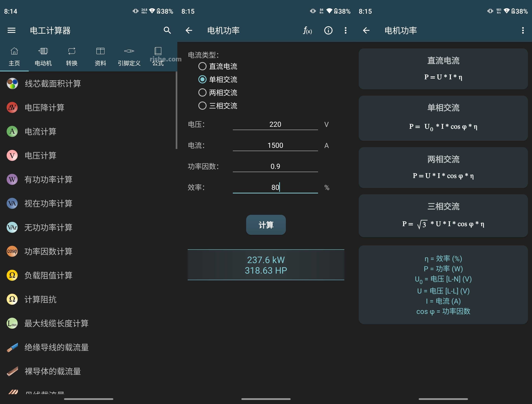532x404 pixels.
Task: Open 绝缘导线的载流量 list item
Action: [x=88, y=347]
